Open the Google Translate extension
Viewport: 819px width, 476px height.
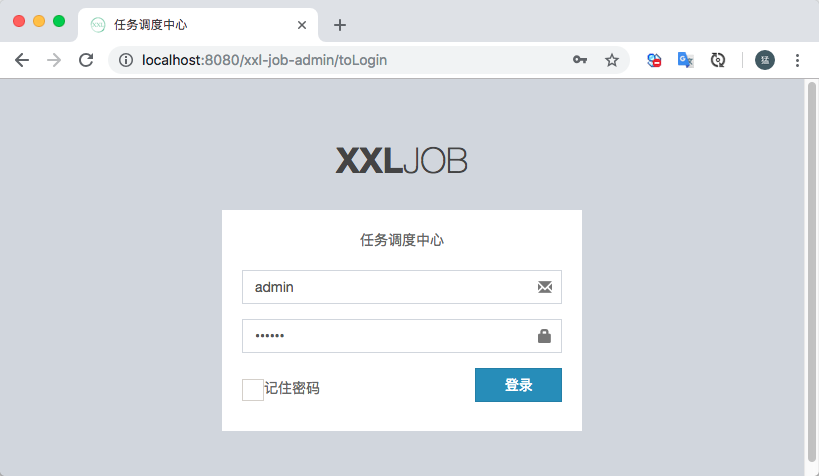click(685, 60)
